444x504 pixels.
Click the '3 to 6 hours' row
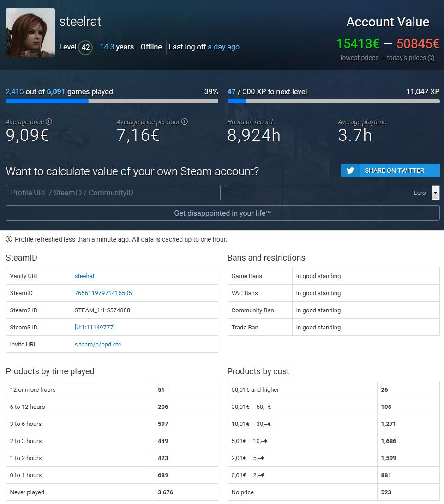pos(112,424)
